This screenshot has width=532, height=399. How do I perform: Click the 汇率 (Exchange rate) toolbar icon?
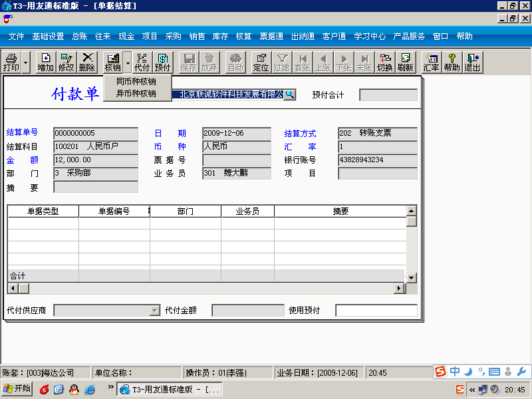431,63
